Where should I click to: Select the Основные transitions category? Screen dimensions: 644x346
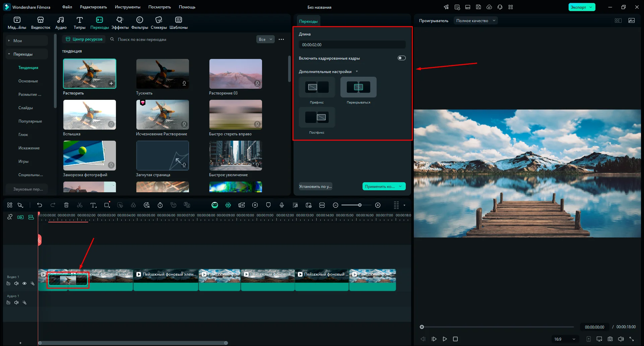click(x=28, y=81)
